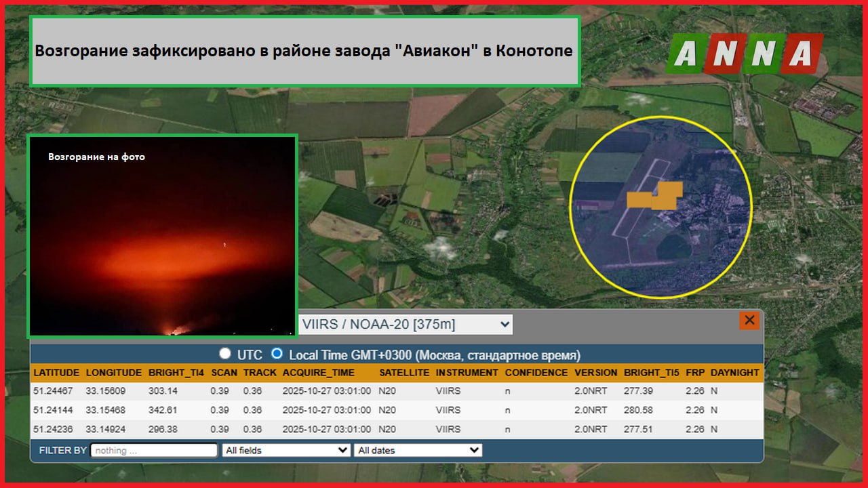Sort by the LATITUDE column header
868x488 pixels.
(56, 373)
